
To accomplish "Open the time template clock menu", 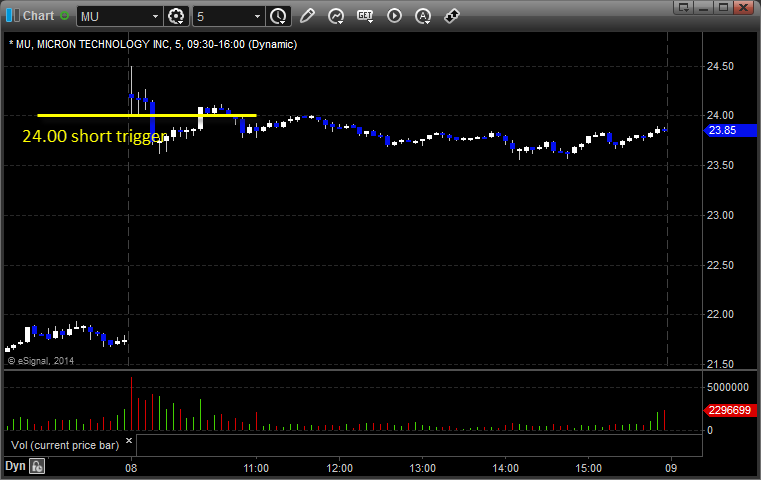I will click(279, 17).
